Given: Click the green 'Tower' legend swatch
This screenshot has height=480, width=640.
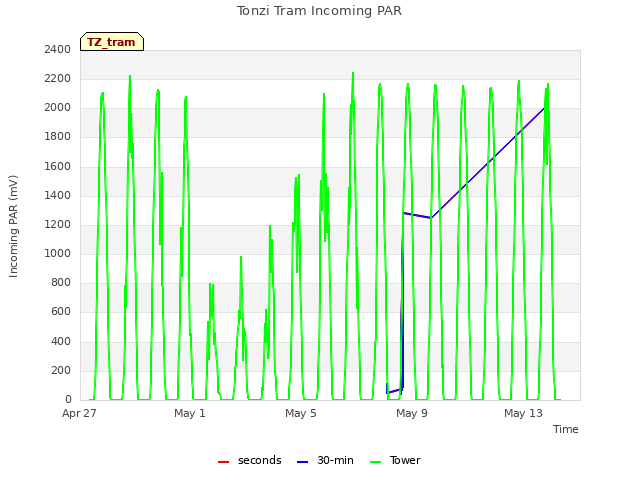Looking at the screenshot, I should tap(375, 462).
